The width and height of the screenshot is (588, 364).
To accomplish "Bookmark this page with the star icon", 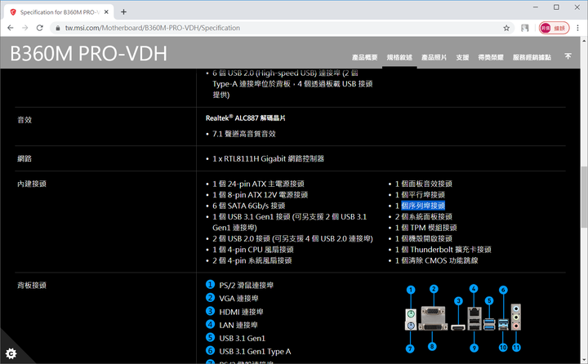I will click(x=506, y=28).
